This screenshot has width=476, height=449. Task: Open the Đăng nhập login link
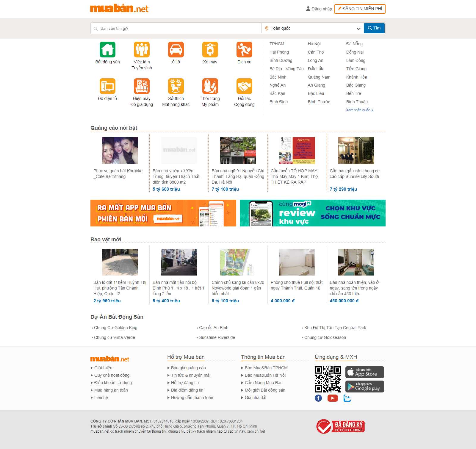tap(319, 9)
